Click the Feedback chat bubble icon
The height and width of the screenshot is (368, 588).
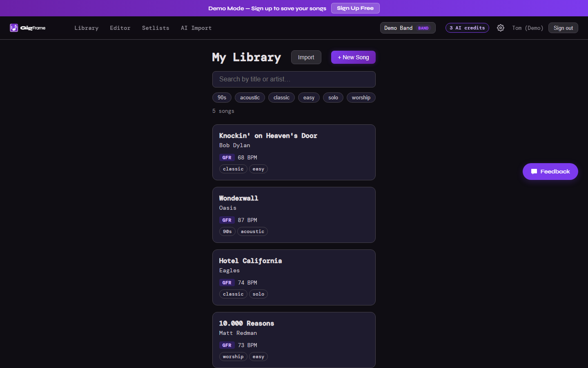click(535, 171)
